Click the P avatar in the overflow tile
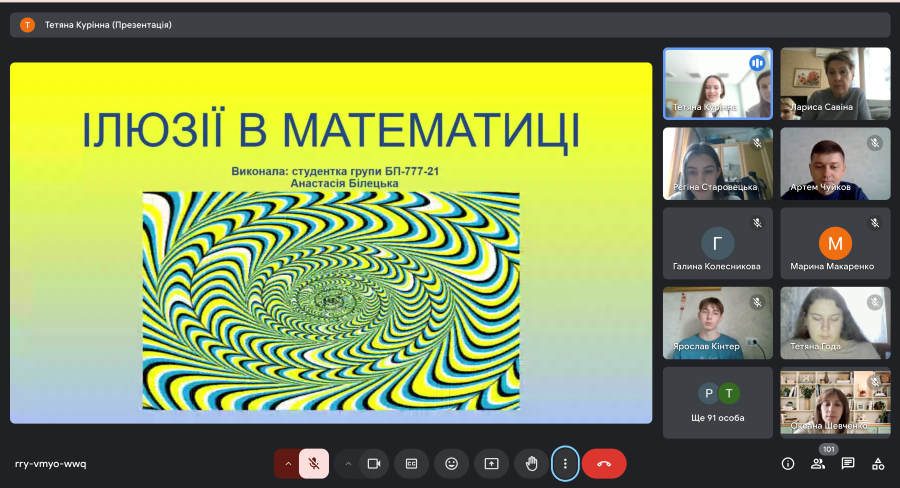Screen dimensions: 900x488 709,393
